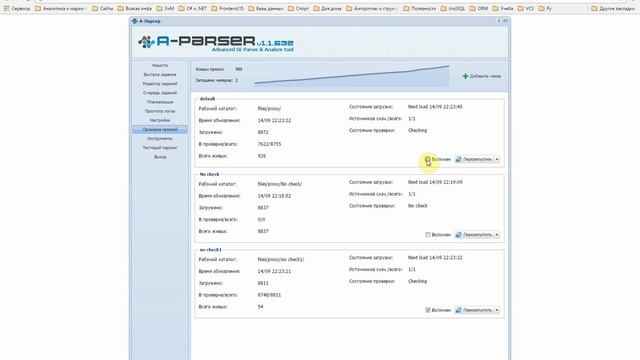This screenshot has height=360, width=640.
Task: Open the Py bookmark folder
Action: click(545, 8)
